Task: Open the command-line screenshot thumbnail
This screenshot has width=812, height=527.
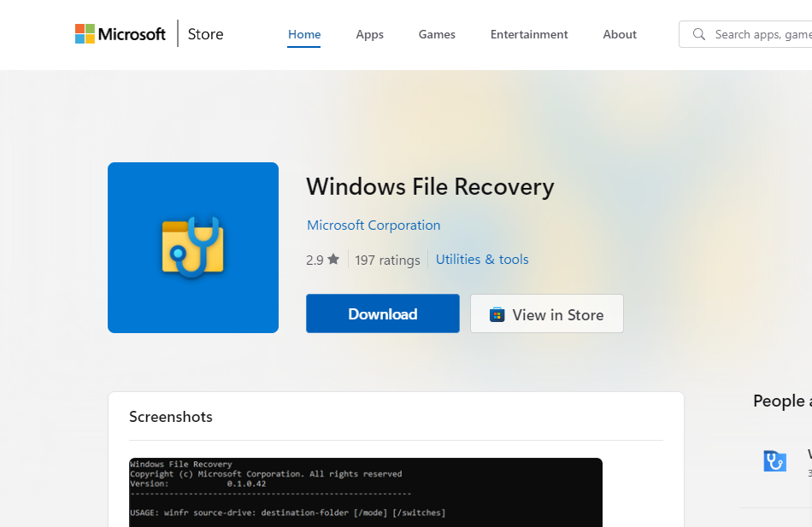Action: tap(366, 492)
